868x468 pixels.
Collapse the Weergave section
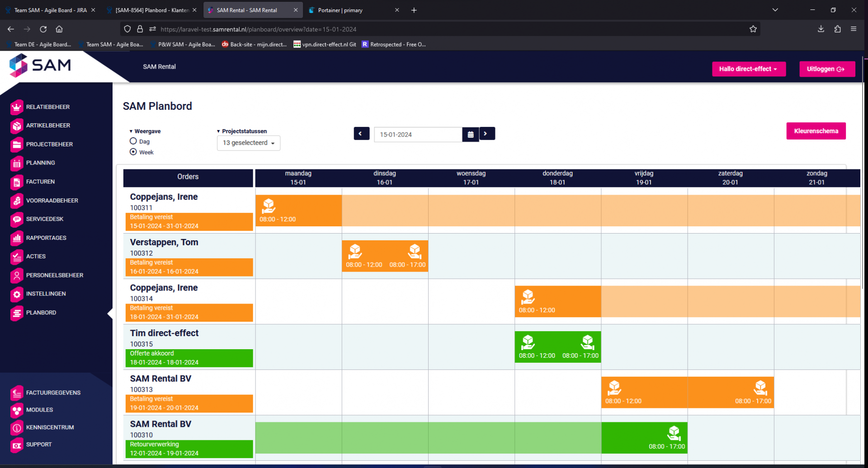pyautogui.click(x=145, y=131)
